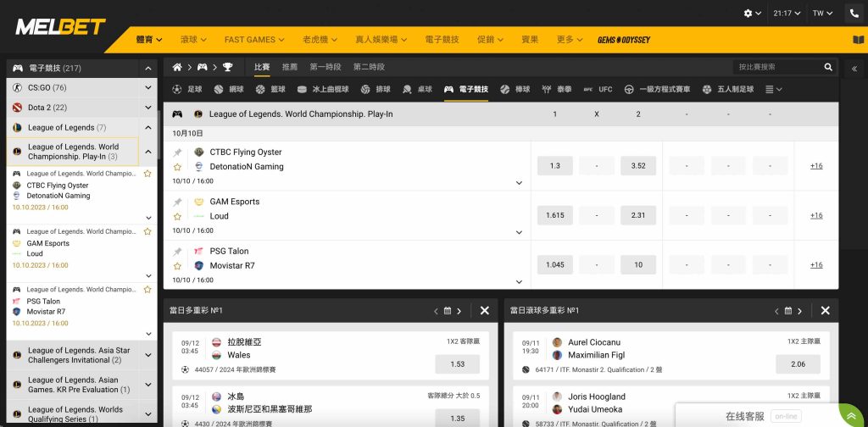Click the search magnifier icon
Image resolution: width=868 pixels, height=427 pixels.
click(x=828, y=67)
